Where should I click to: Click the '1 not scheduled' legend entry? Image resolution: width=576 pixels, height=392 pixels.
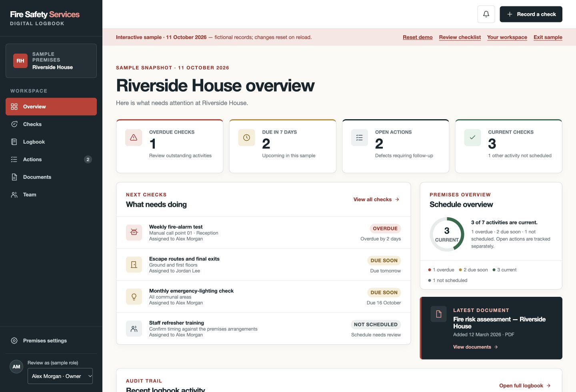coord(448,280)
